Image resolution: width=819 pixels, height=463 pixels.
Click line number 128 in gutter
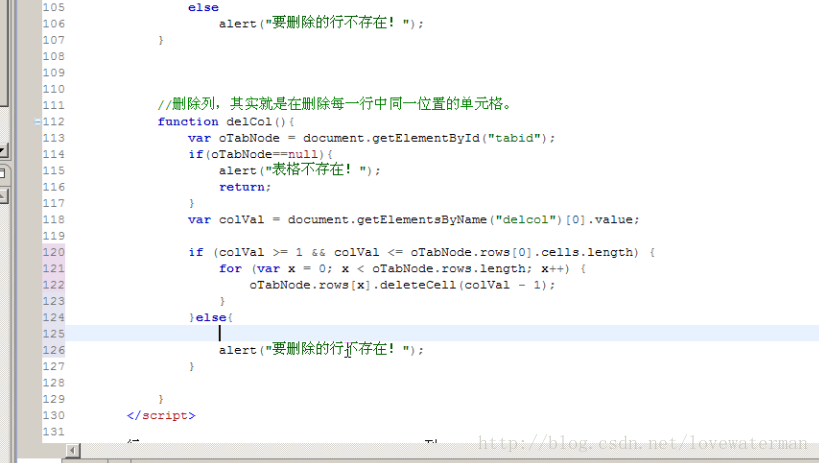point(54,383)
